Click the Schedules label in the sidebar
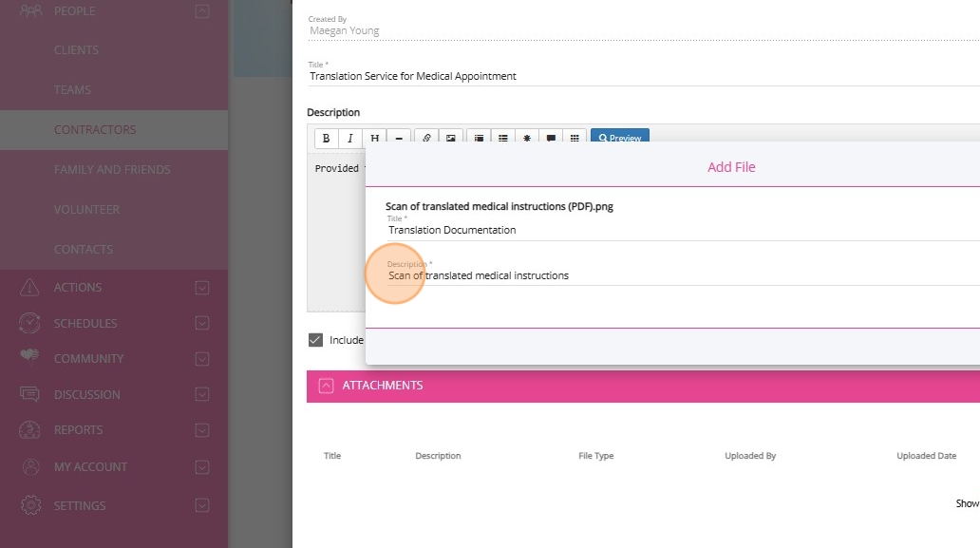Viewport: 980px width, 548px height. 85,323
